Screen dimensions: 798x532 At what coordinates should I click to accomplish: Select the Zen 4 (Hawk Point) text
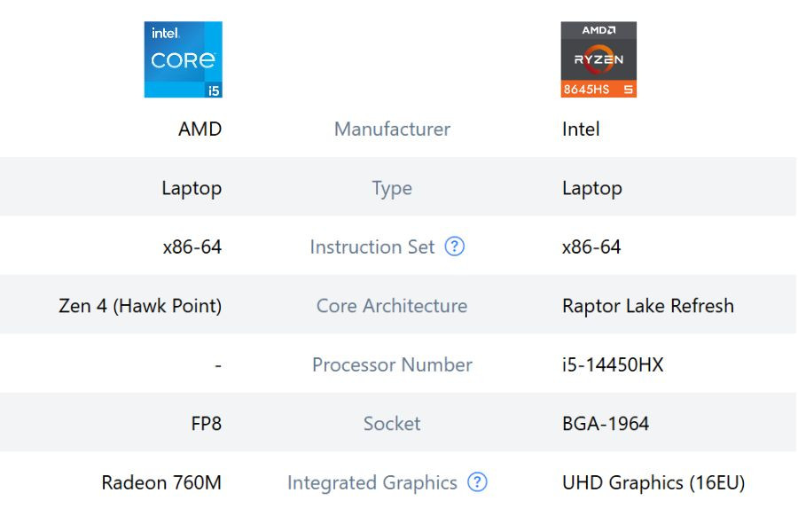140,306
